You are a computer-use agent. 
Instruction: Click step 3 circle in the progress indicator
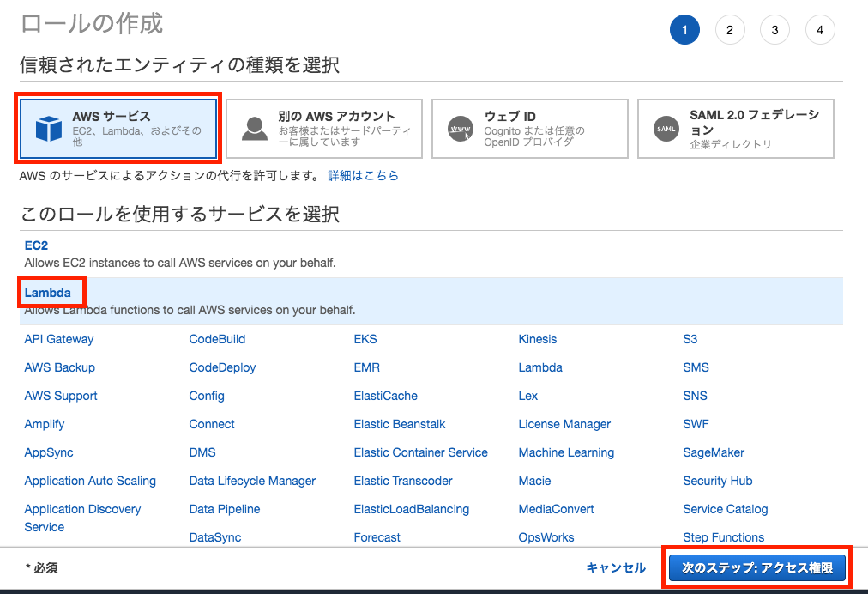[x=775, y=29]
